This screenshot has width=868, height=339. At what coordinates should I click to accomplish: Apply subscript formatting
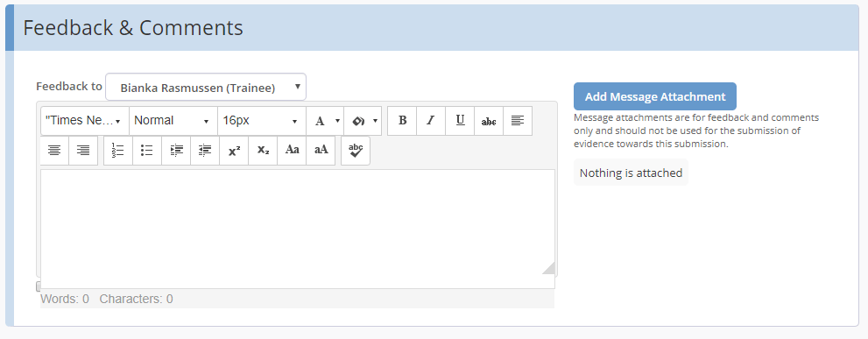pos(263,151)
